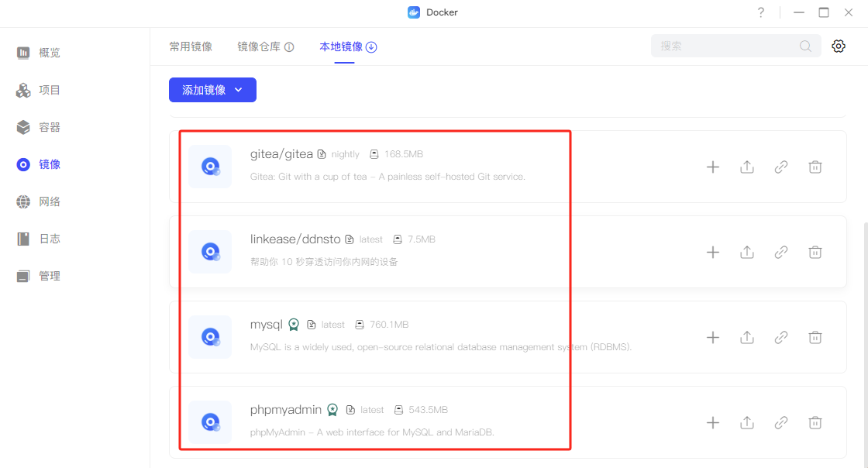Export the mysql image

[x=747, y=338]
